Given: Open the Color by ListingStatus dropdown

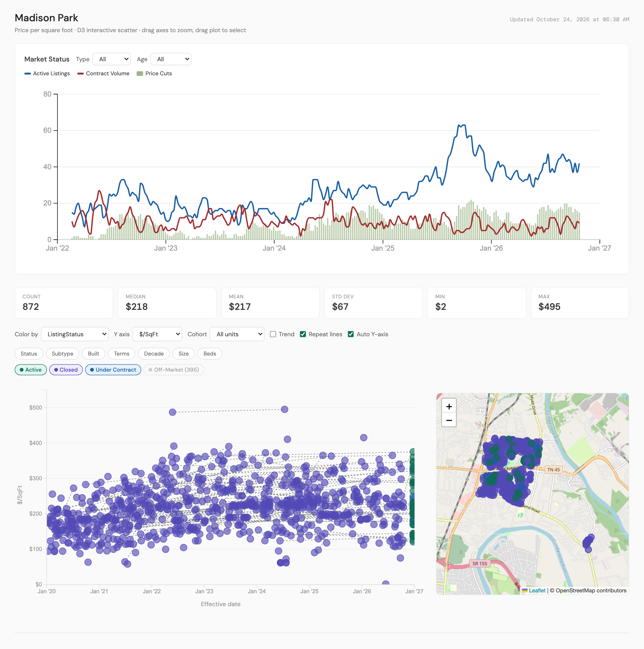Looking at the screenshot, I should click(x=75, y=334).
